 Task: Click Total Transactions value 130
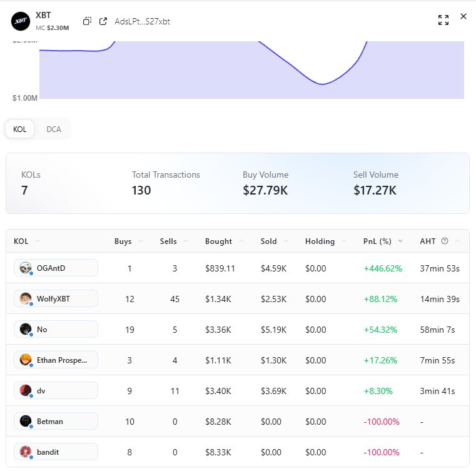point(141,190)
